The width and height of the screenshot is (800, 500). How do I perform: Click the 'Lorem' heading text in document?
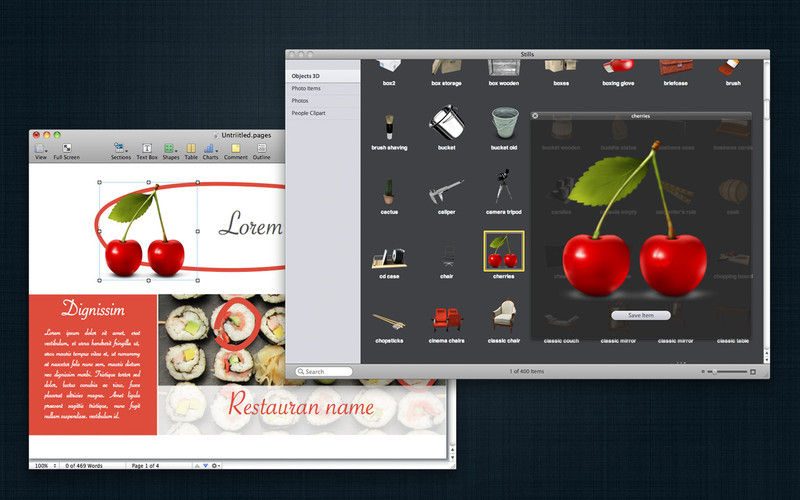(x=251, y=224)
